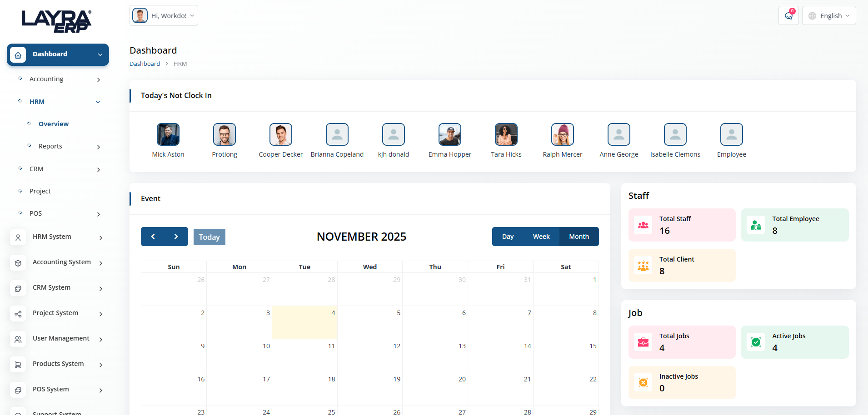Click the HRM System person icon
This screenshot has height=415, width=868.
click(x=18, y=237)
